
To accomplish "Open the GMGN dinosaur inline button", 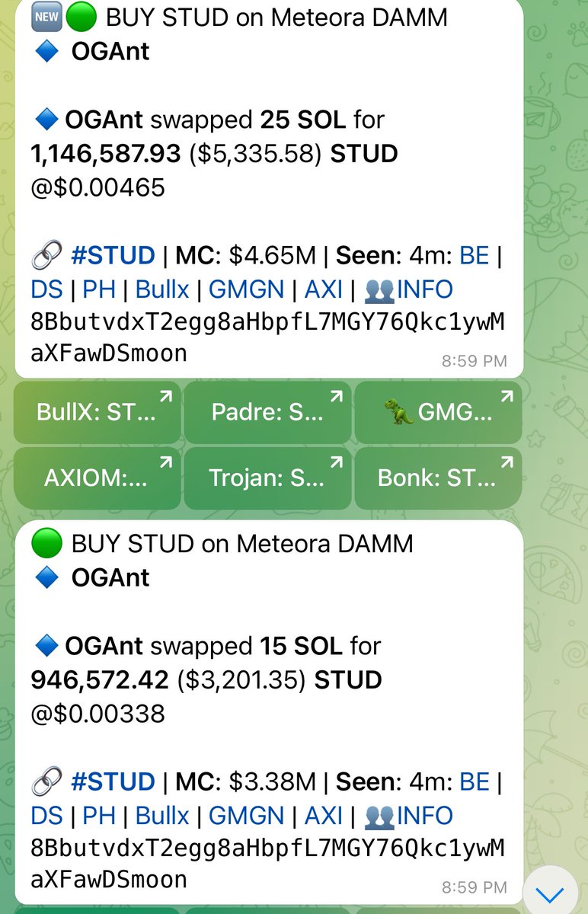I will (438, 412).
